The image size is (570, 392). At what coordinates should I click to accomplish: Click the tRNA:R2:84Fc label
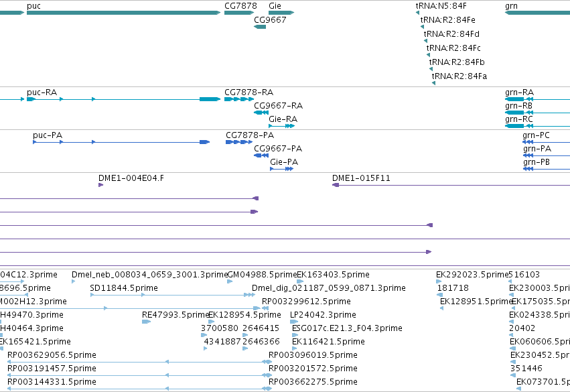(453, 48)
